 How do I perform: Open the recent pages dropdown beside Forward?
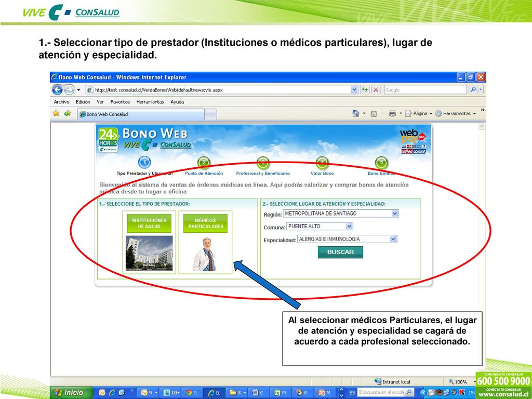79,90
